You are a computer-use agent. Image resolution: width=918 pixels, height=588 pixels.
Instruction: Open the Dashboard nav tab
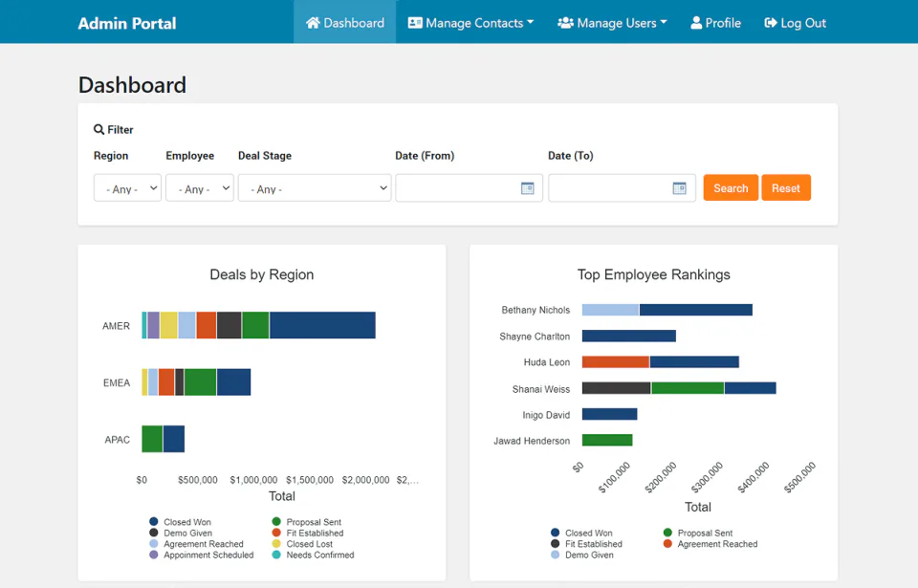tap(345, 22)
